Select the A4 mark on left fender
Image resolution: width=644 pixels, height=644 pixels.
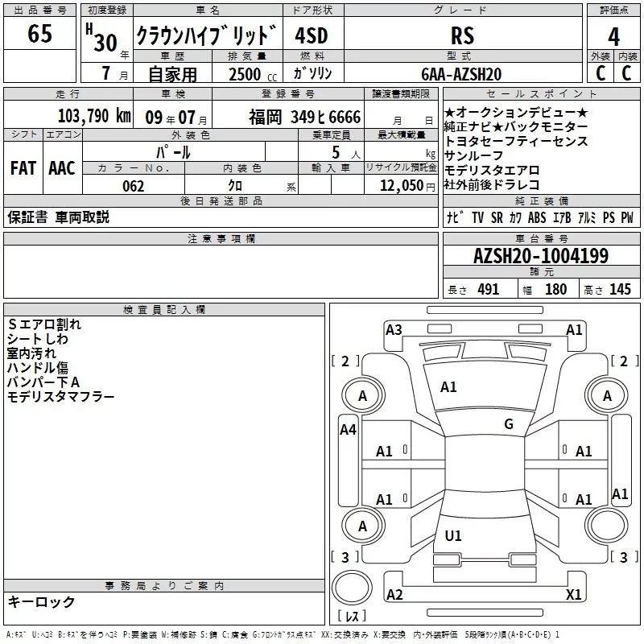click(x=348, y=430)
